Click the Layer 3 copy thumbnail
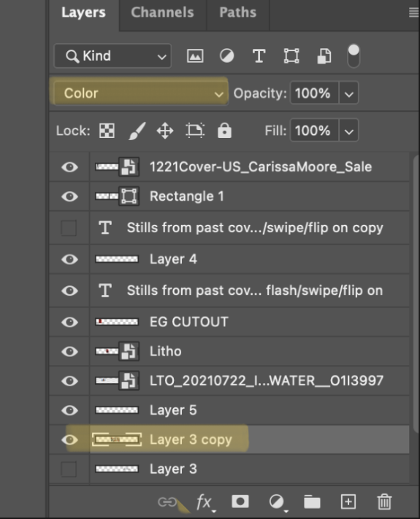Image resolution: width=420 pixels, height=519 pixels. pyautogui.click(x=117, y=439)
